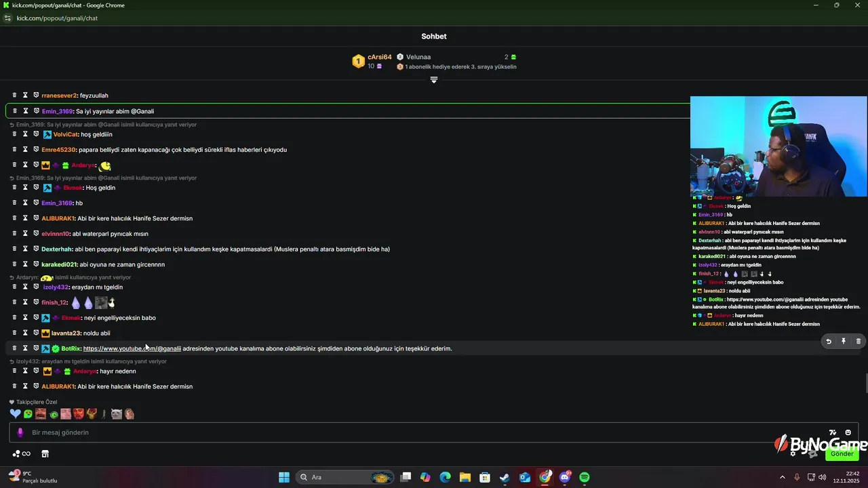The height and width of the screenshot is (488, 868).
Task: Click username lavanta23
Action: (66, 333)
